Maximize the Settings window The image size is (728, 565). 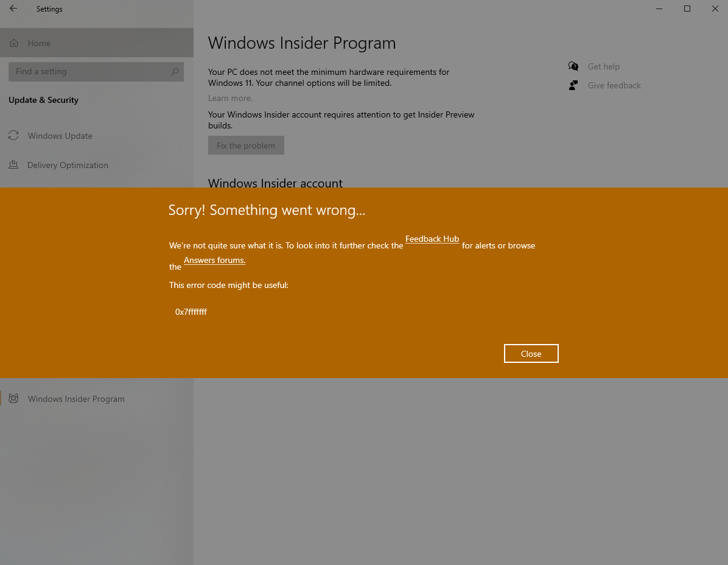(x=687, y=9)
